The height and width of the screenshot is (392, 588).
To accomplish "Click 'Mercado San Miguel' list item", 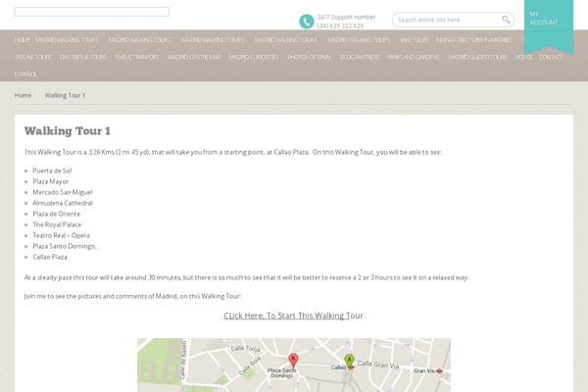I will [x=63, y=192].
